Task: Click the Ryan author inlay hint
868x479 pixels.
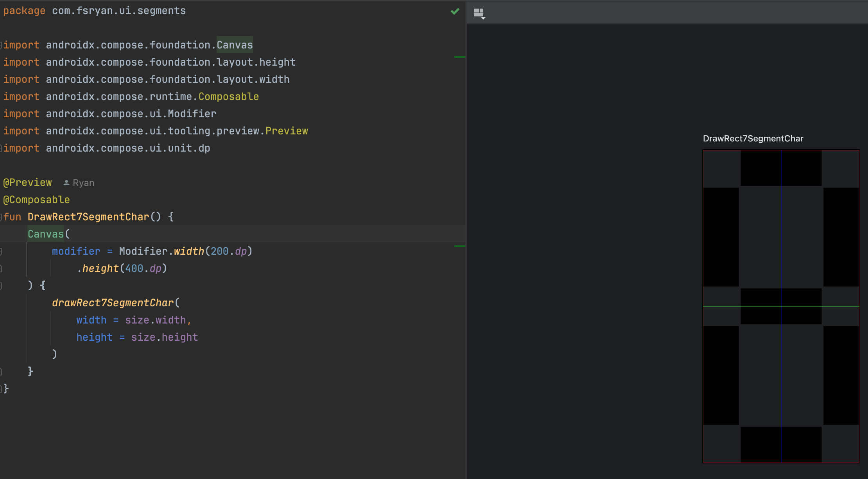Action: pos(79,183)
